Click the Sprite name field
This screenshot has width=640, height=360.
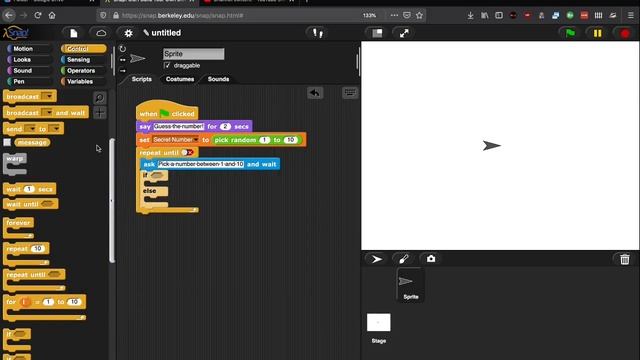click(x=193, y=54)
